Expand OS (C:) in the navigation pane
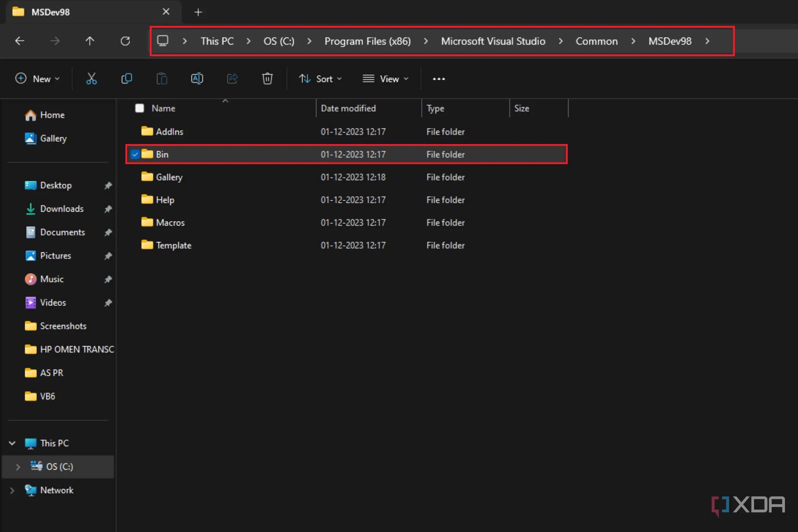The height and width of the screenshot is (532, 798). pos(17,466)
